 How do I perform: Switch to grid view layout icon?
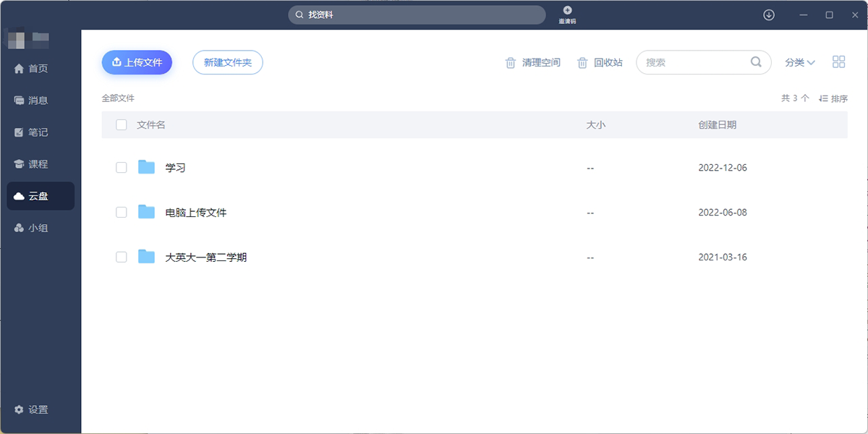[838, 62]
